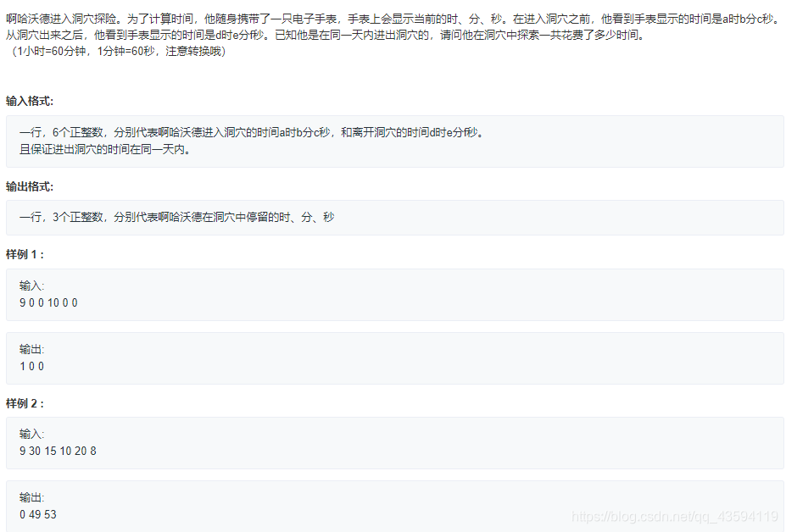Click the 输出格式 section heading
Viewport: 786px width, 532px height.
tap(26, 185)
